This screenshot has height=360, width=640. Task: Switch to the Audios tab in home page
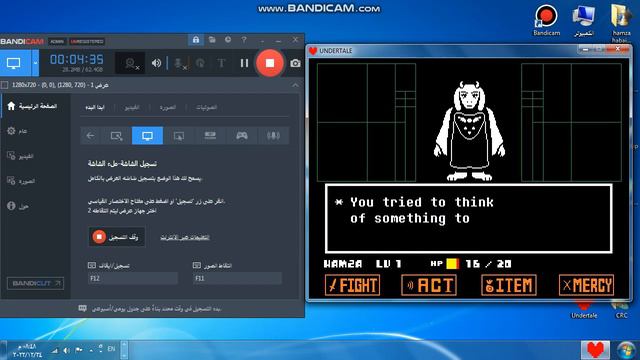tap(207, 107)
